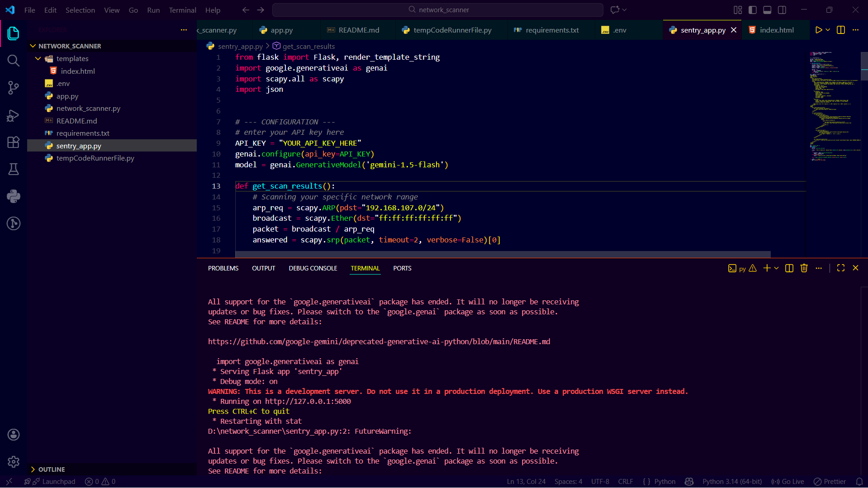
Task: Select Python 3.14 interpreter in status bar
Action: click(732, 482)
